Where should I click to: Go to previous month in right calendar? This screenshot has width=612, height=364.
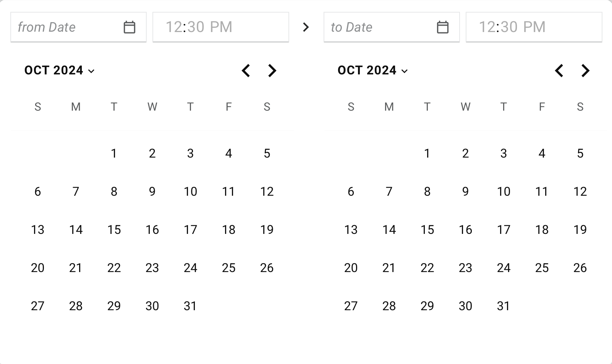coord(559,71)
